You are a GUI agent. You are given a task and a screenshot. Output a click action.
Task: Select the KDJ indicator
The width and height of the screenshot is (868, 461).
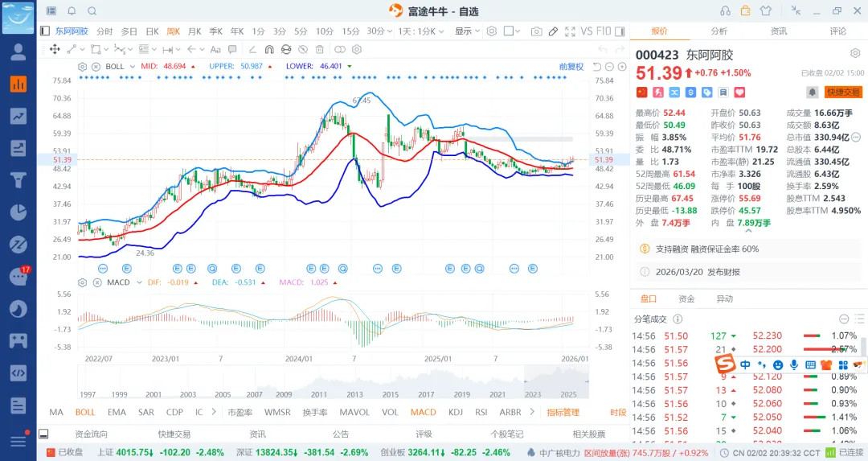click(x=456, y=412)
